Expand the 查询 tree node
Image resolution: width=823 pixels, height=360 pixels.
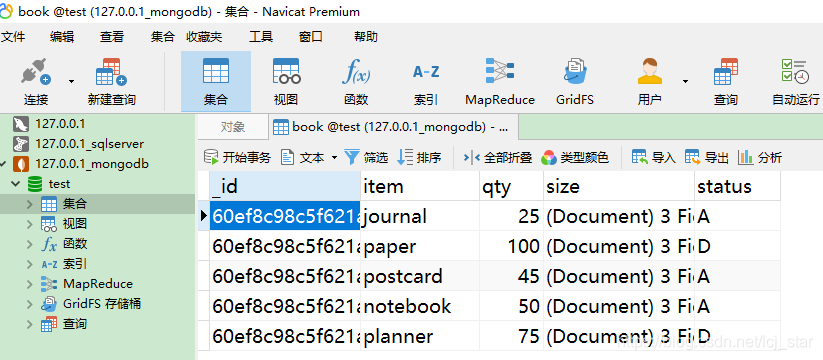(29, 324)
